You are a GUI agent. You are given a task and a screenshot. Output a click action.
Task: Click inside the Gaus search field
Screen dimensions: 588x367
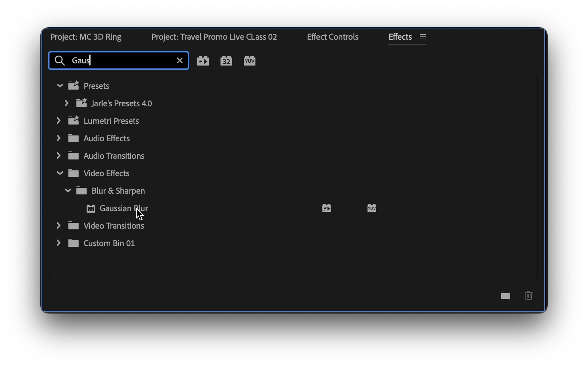click(119, 60)
